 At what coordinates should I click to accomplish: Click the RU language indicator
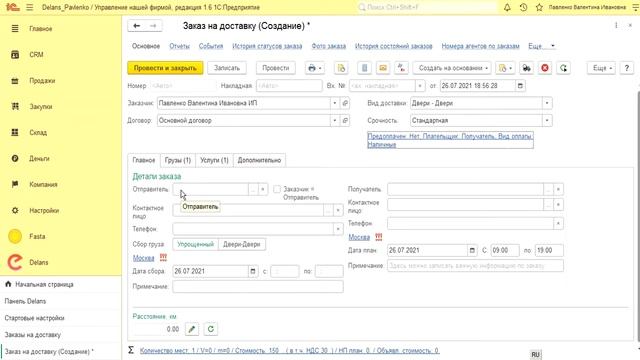pyautogui.click(x=536, y=355)
